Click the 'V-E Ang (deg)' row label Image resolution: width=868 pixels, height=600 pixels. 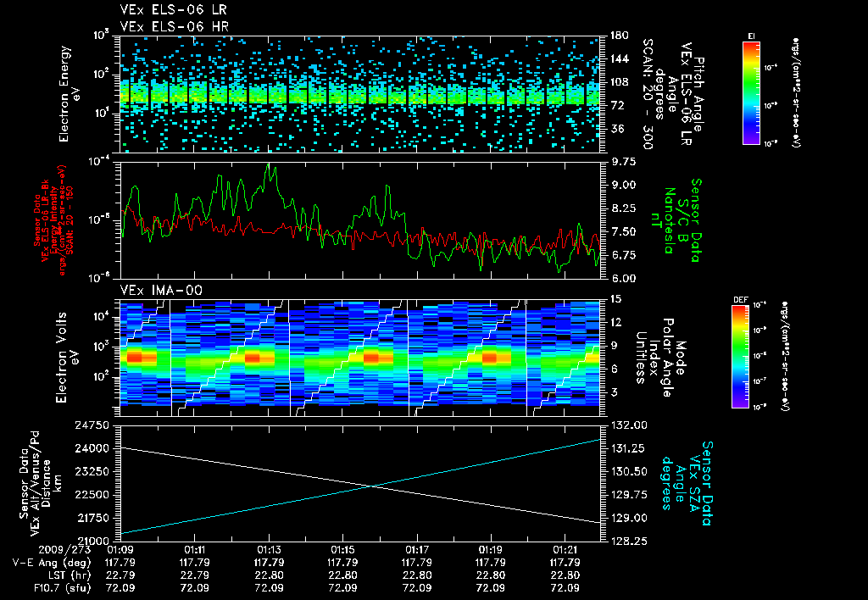52,563
